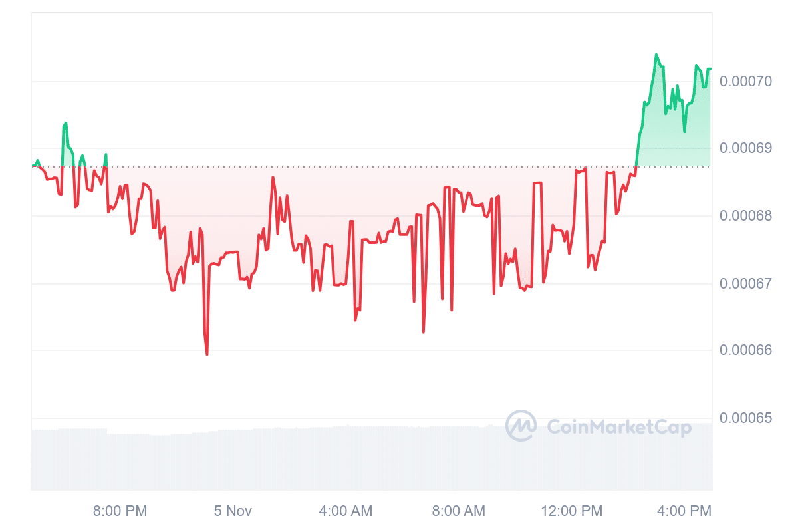Click the end point of the green line
This screenshot has height=532, width=798.
(710, 69)
